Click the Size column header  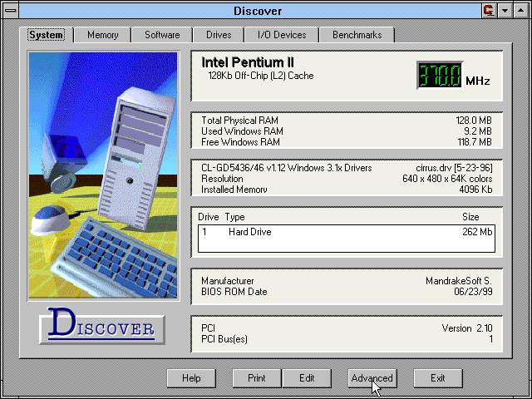tap(470, 217)
